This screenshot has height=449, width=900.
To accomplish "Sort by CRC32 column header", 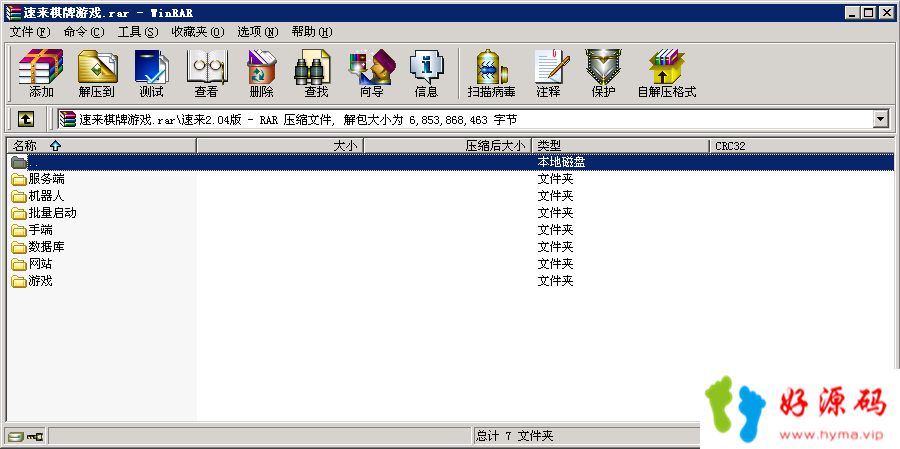I will tap(801, 146).
